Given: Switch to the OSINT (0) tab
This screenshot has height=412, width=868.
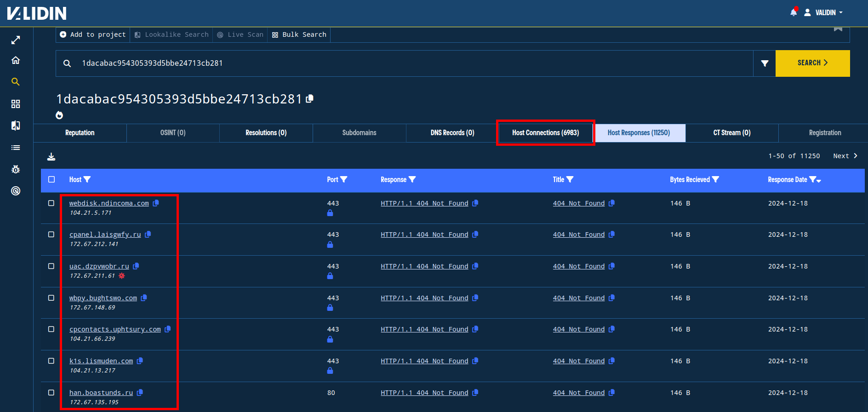Looking at the screenshot, I should 173,133.
